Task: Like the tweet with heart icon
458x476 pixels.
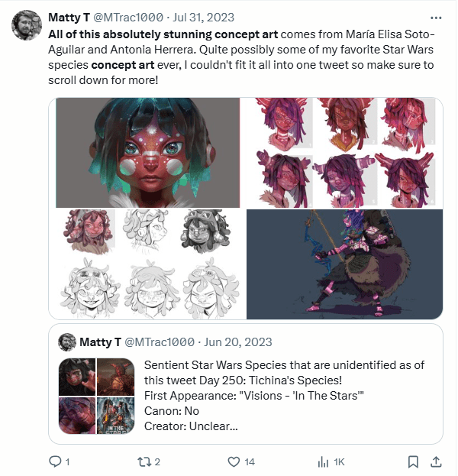Action: (x=234, y=461)
